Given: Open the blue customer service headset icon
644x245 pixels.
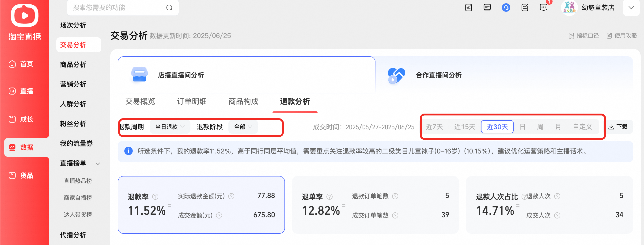Looking at the screenshot, I should [x=506, y=8].
